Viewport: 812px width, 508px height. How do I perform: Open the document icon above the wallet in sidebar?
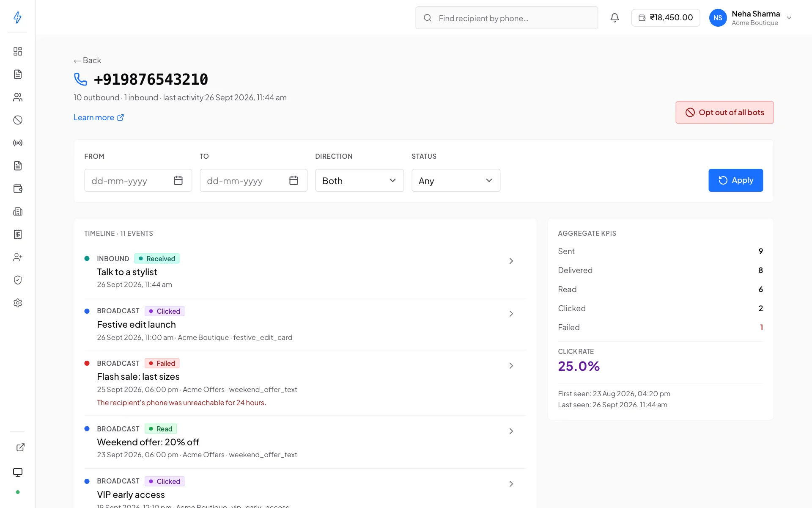tap(18, 166)
